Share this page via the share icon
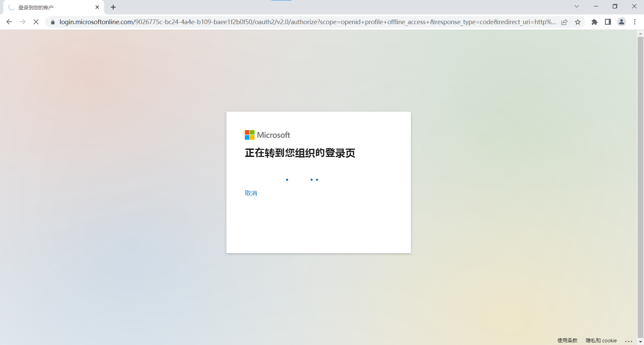Image resolution: width=644 pixels, height=345 pixels. 565,22
